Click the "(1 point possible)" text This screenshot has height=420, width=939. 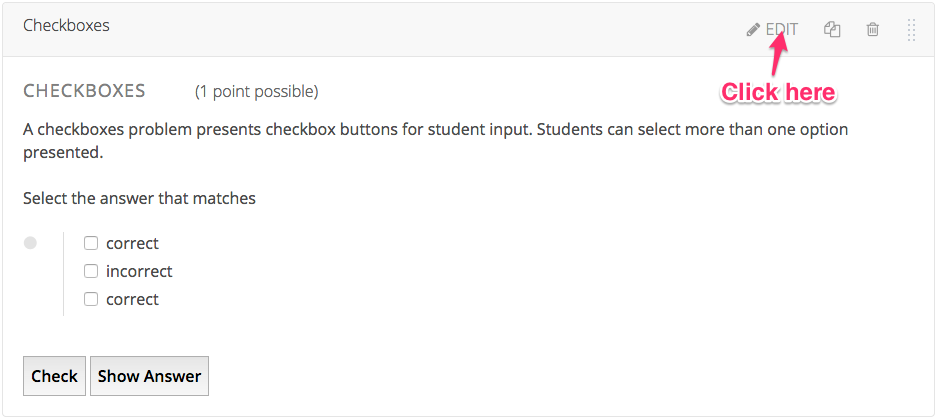pyautogui.click(x=256, y=92)
